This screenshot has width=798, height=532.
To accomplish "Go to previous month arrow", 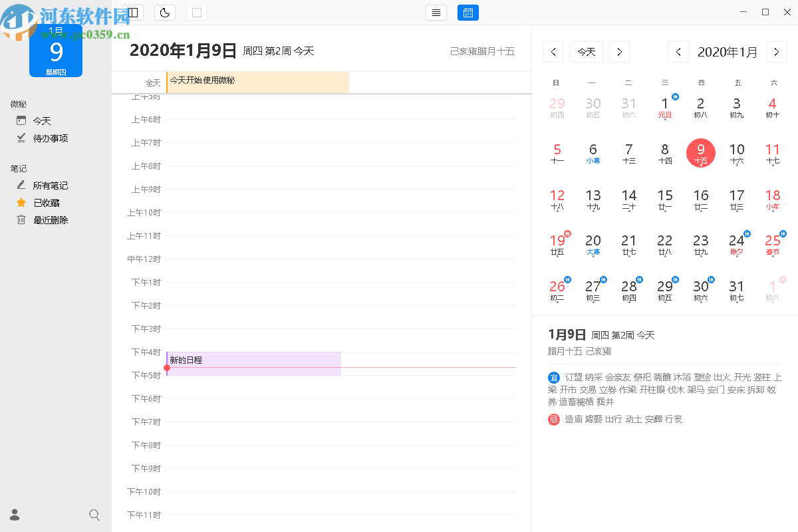I will (x=678, y=52).
